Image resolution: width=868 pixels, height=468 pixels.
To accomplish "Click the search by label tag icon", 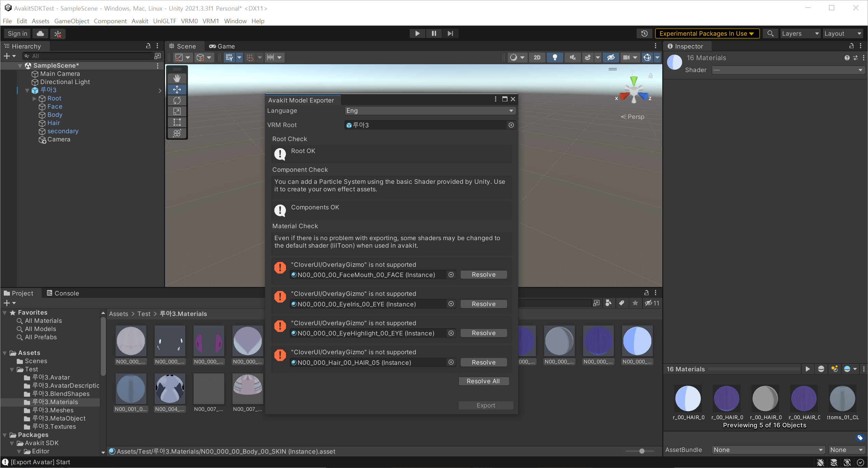I will click(622, 303).
